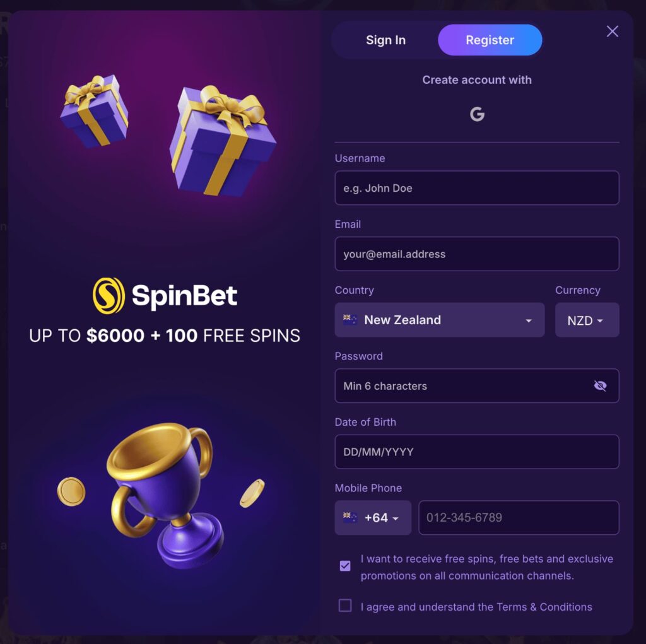
Task: Close the registration dialog with the X
Action: (x=612, y=32)
